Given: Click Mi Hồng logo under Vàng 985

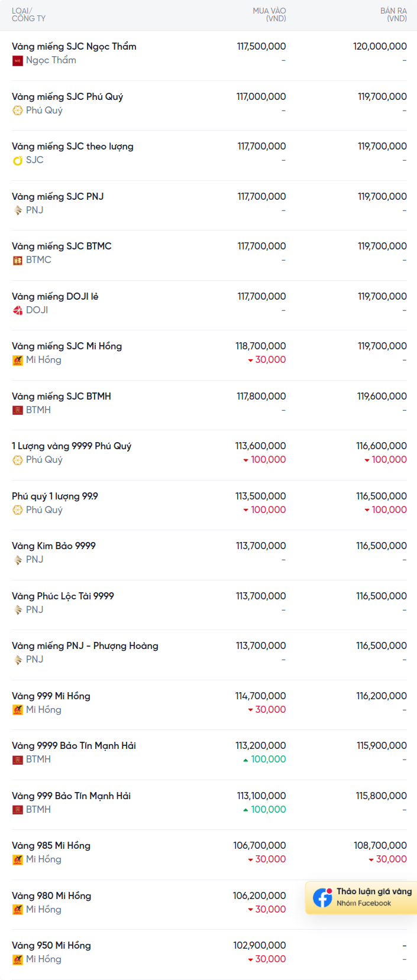Looking at the screenshot, I should [18, 859].
